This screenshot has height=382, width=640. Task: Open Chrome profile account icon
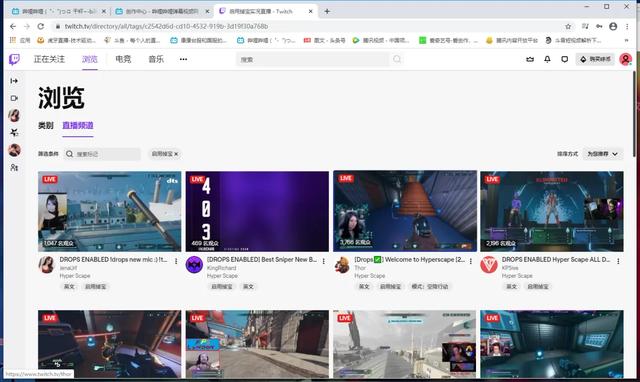pyautogui.click(x=613, y=27)
